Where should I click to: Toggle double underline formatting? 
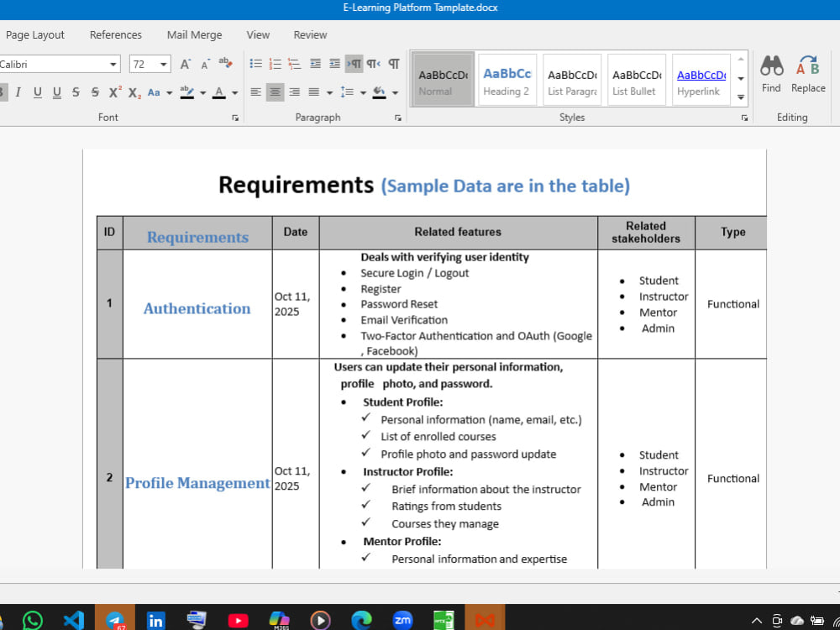coord(57,92)
